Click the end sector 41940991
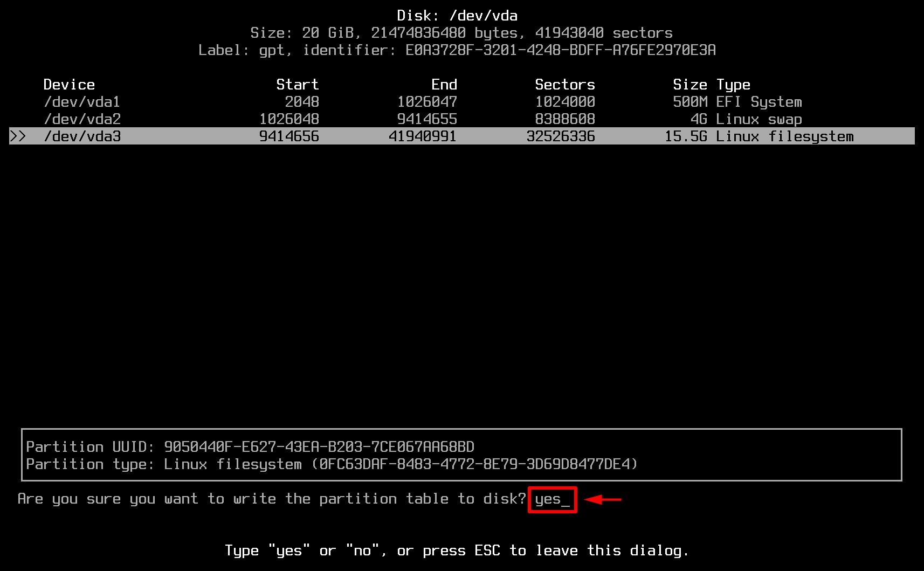Viewport: 924px width, 571px height. (x=423, y=136)
